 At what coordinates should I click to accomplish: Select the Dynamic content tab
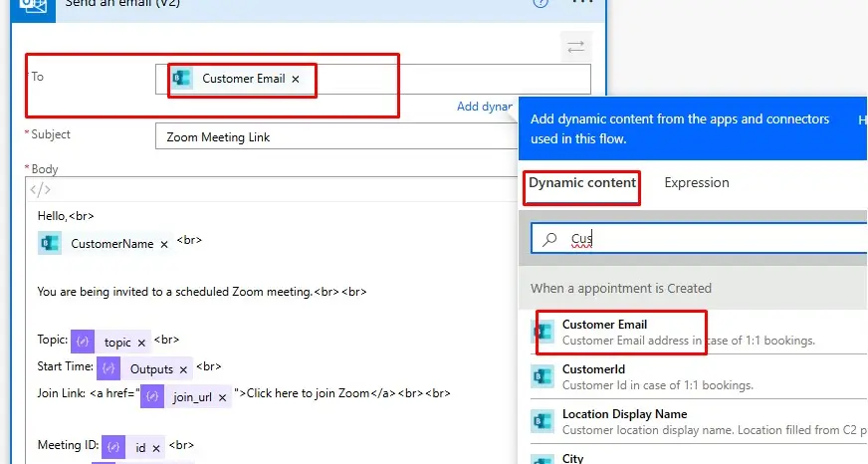click(x=582, y=183)
